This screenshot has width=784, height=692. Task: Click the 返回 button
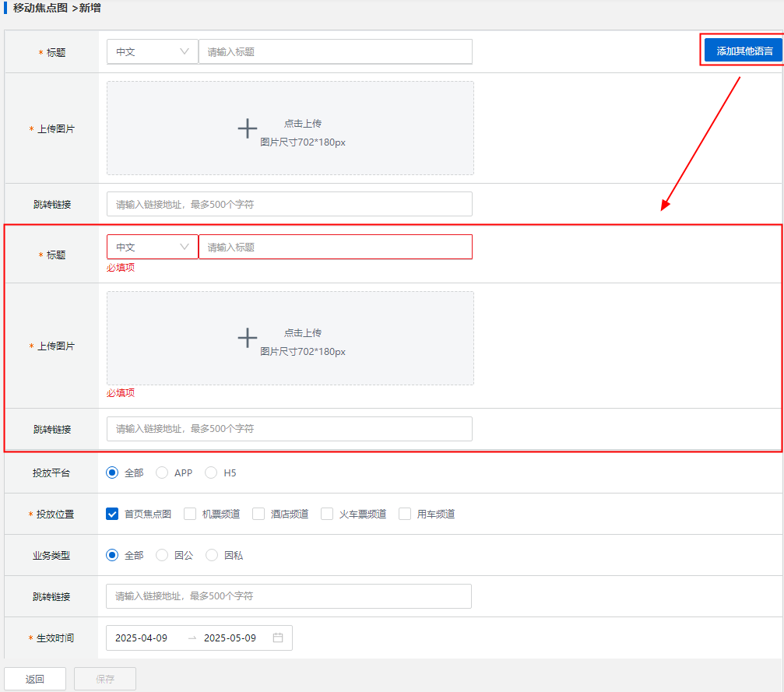click(35, 679)
